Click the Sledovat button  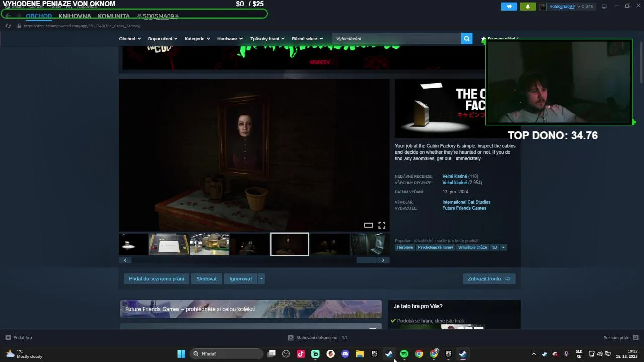207,279
